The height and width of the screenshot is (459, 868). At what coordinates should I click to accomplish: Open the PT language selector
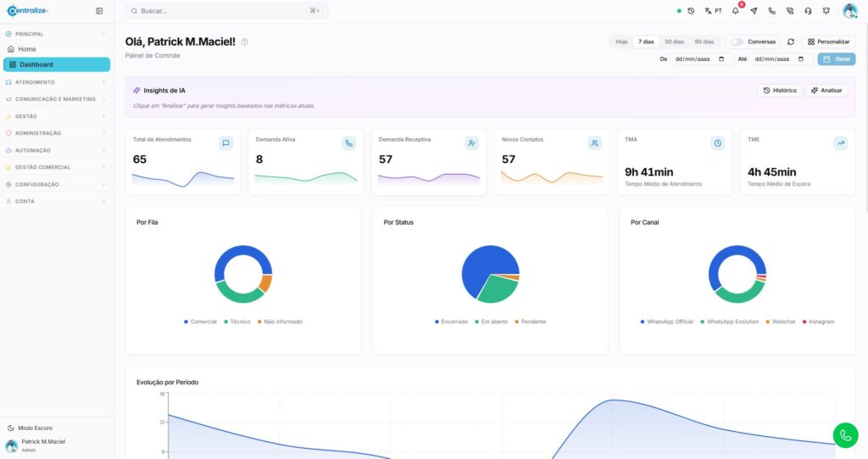click(713, 10)
